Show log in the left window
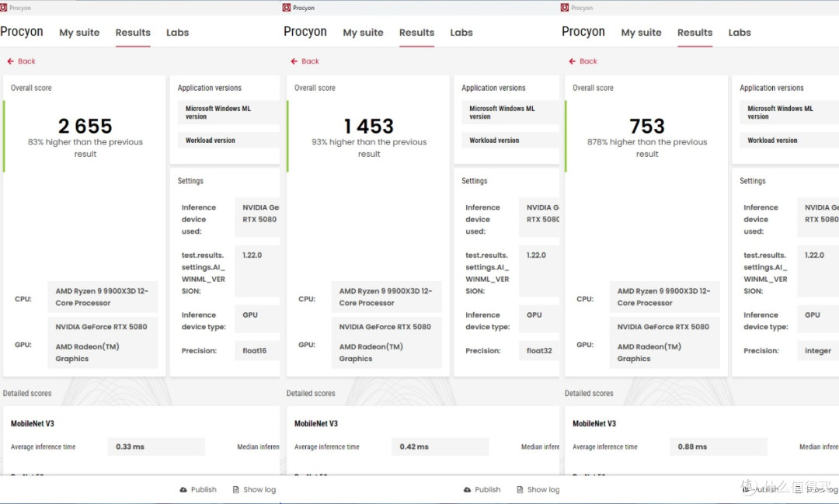 [x=254, y=489]
